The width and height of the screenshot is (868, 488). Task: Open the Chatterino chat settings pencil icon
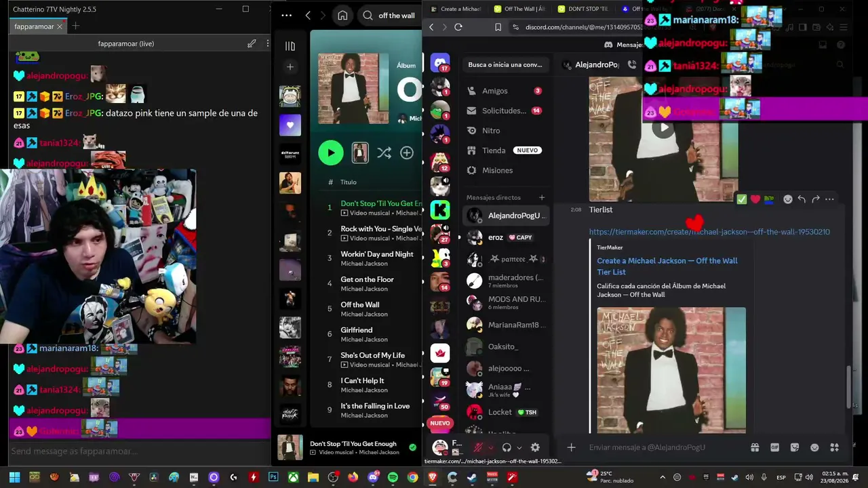pyautogui.click(x=252, y=43)
